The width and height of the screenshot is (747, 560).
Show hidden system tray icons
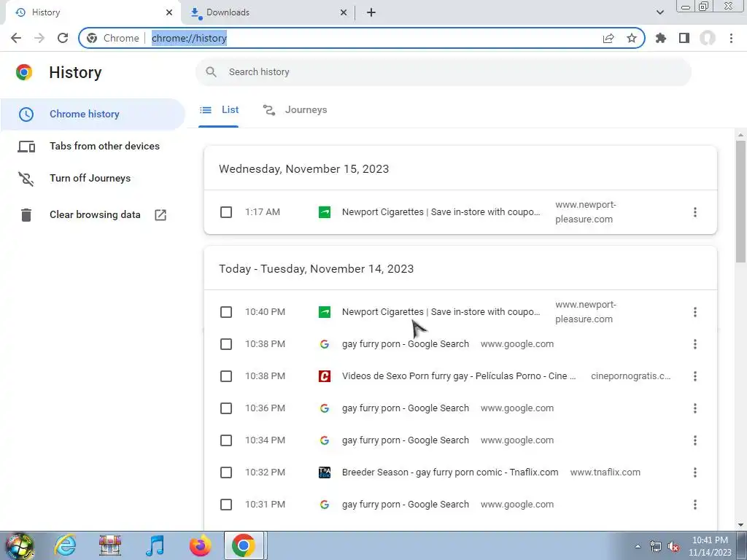point(638,546)
